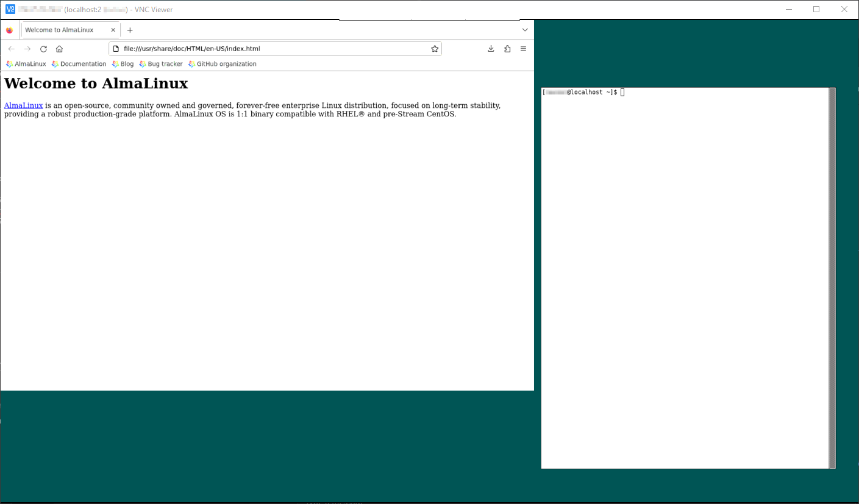Reload the current page
The height and width of the screenshot is (504, 859).
point(43,49)
